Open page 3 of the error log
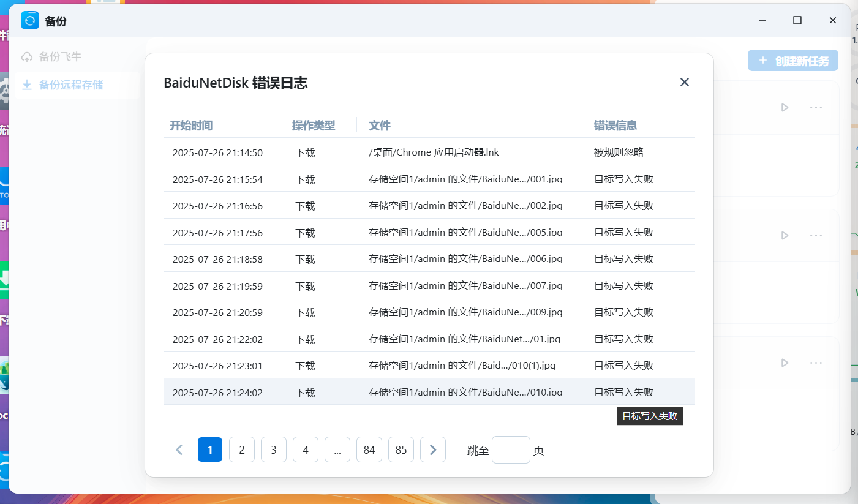 pos(274,450)
